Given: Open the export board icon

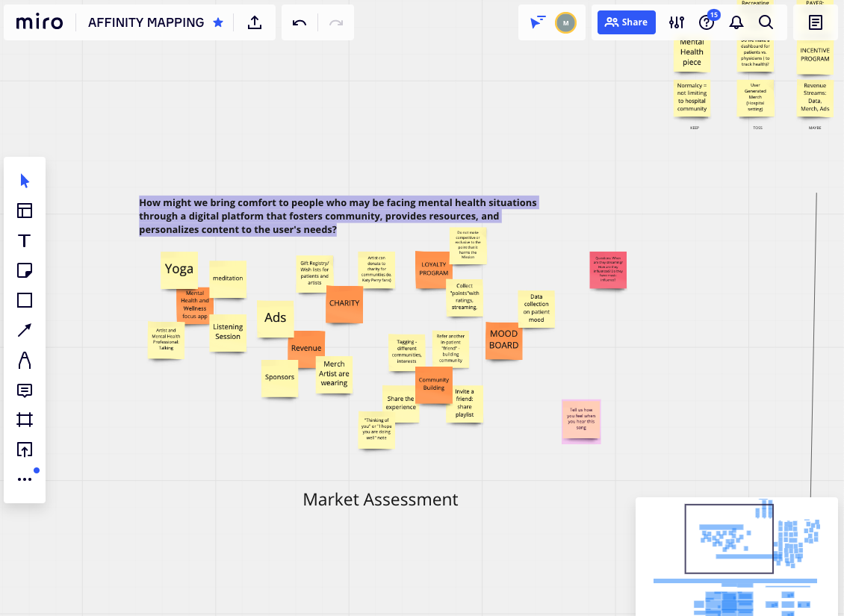Looking at the screenshot, I should point(255,22).
